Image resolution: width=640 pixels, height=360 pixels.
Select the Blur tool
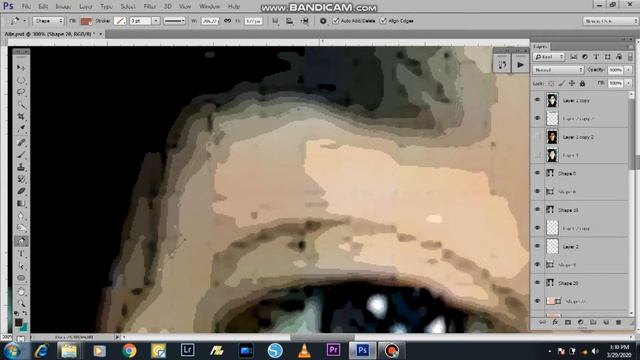21,216
